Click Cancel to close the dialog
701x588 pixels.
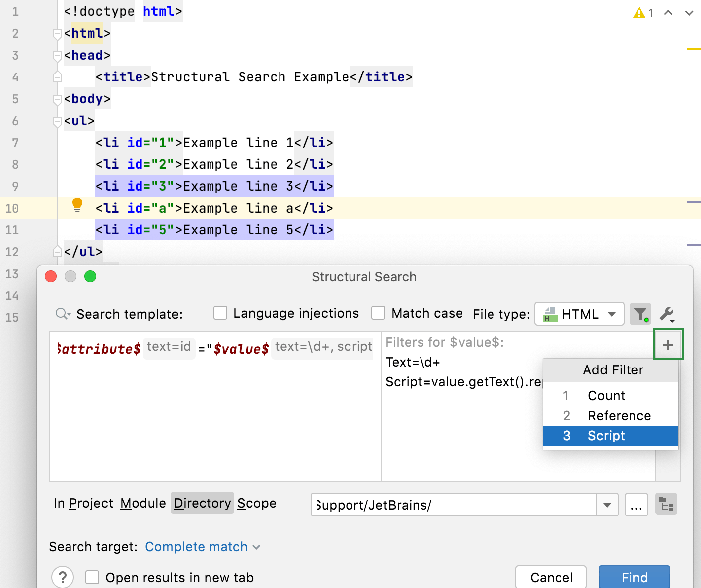coord(551,577)
